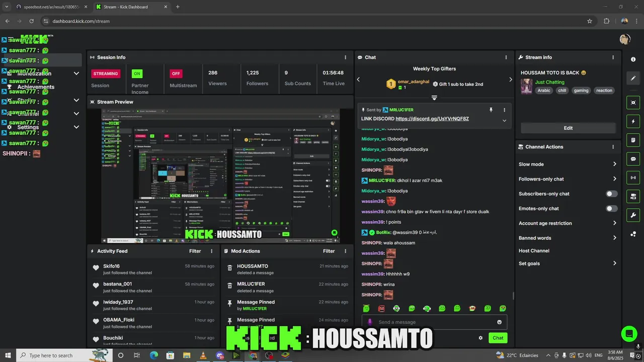644x362 pixels.
Task: Open Mod Actions panel kebab menu
Action: coord(345,251)
